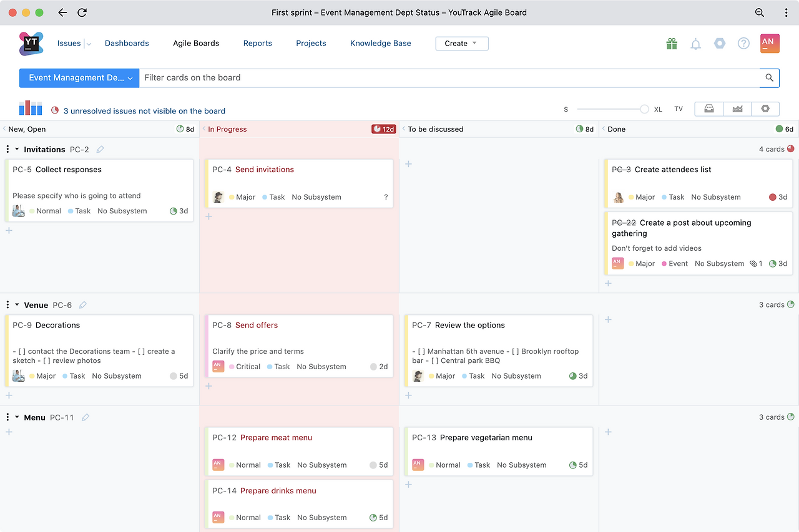Show the burndown chart icon
Image resolution: width=799 pixels, height=532 pixels.
pyautogui.click(x=737, y=109)
